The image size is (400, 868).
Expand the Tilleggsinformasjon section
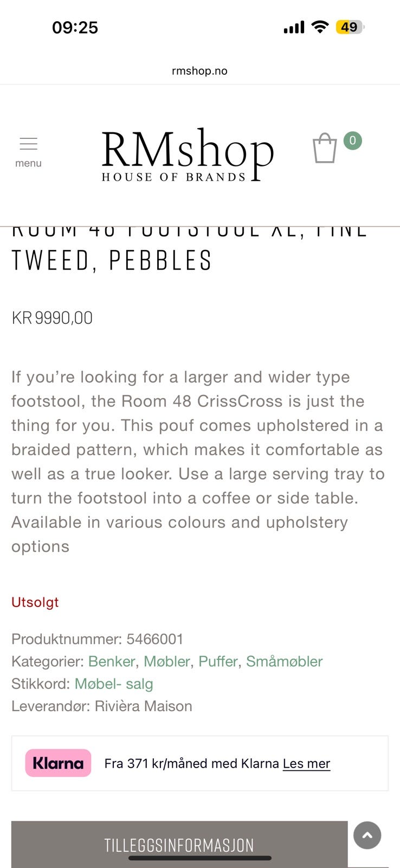coord(179,845)
